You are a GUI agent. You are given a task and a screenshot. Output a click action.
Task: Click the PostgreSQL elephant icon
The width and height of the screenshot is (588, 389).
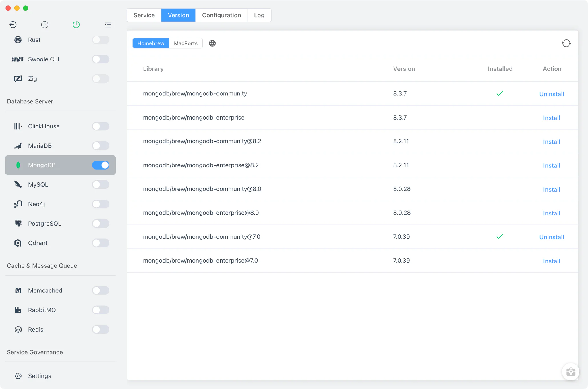[18, 223]
